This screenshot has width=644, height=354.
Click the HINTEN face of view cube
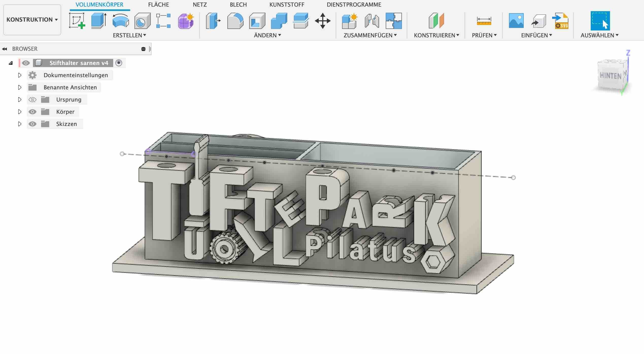click(610, 76)
